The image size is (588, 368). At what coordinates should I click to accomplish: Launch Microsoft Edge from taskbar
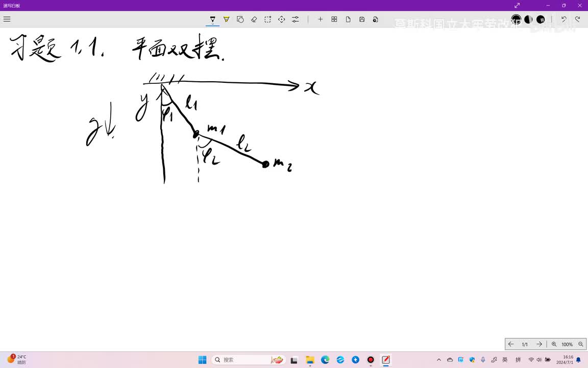tap(325, 360)
